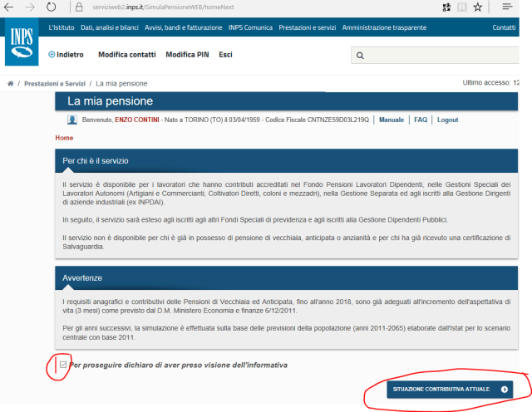The width and height of the screenshot is (532, 412).
Task: Open the browser hub menu icon
Action: [x=507, y=7]
